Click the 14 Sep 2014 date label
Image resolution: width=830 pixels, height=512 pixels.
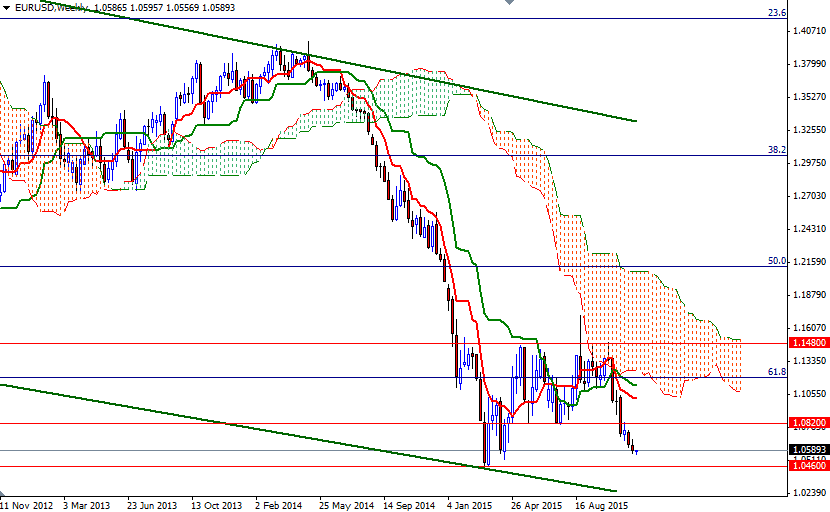[x=409, y=505]
